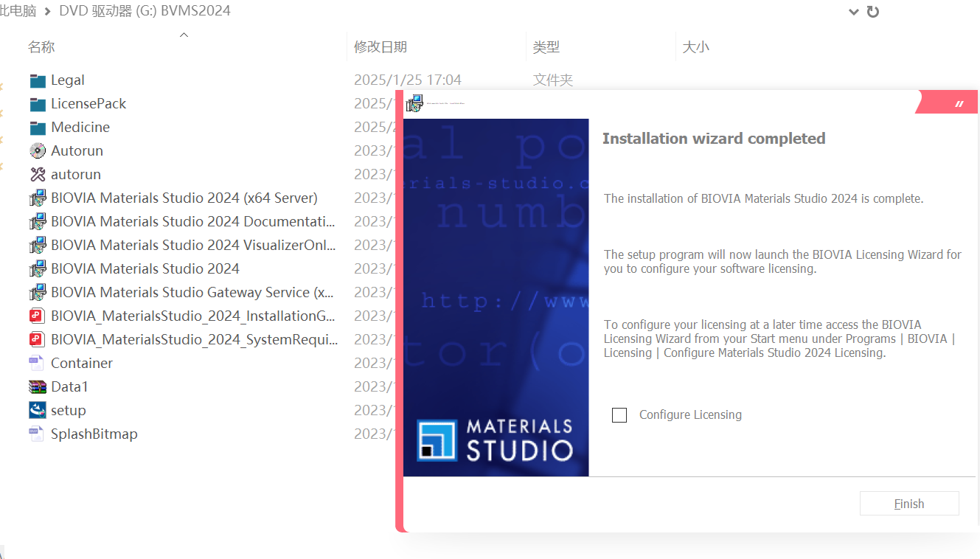
Task: Click the Finish button in the installer
Action: [909, 503]
